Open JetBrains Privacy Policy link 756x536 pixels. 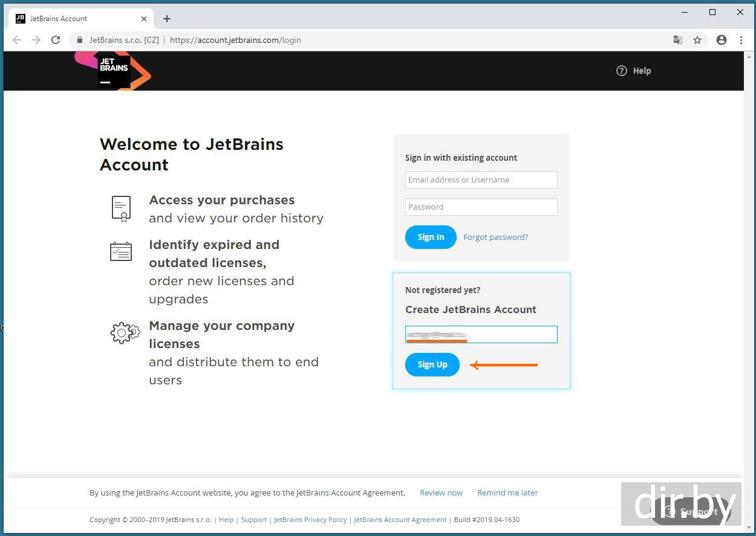point(310,520)
